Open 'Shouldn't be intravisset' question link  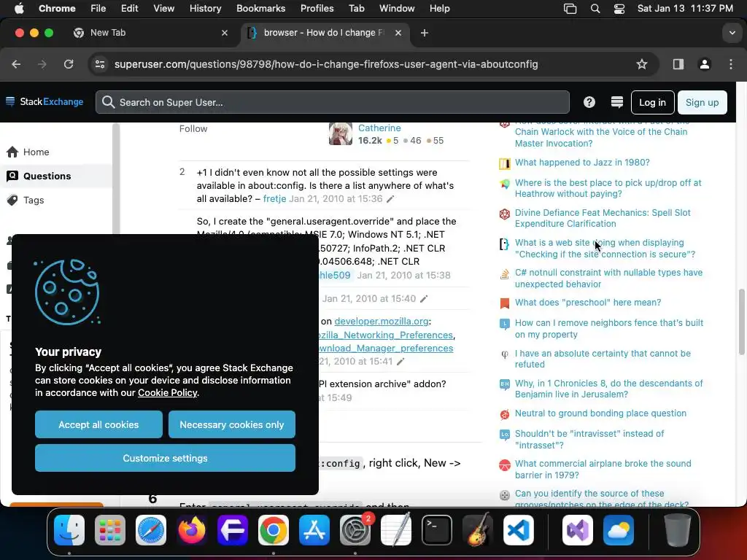(589, 439)
